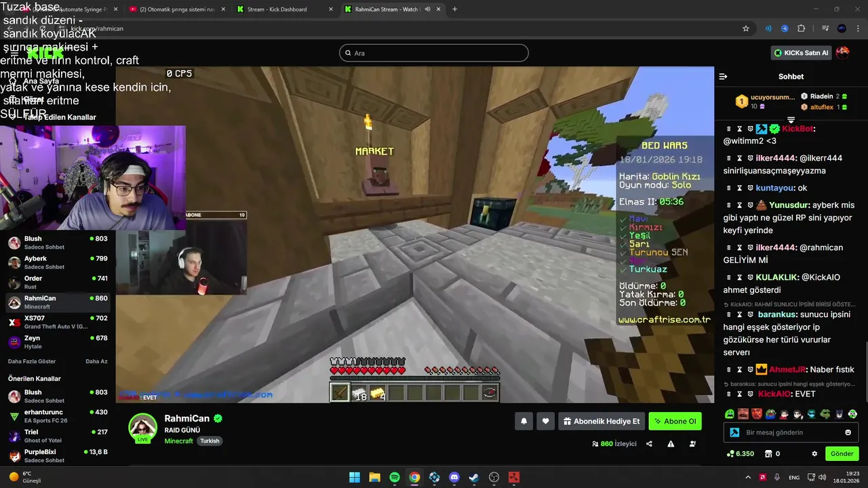Open Blush channel in followed list
This screenshot has width=868, height=488.
[x=58, y=243]
